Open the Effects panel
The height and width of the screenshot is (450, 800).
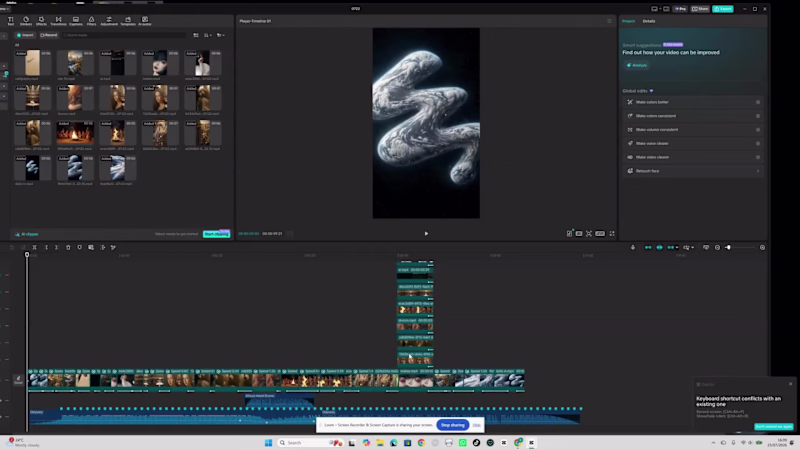point(41,20)
